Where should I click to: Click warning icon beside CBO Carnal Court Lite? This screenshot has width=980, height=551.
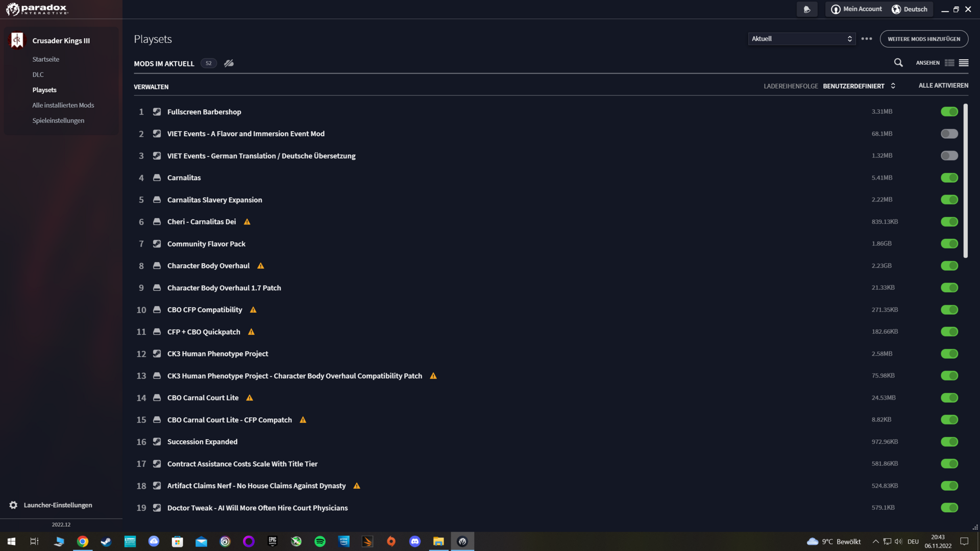tap(250, 398)
